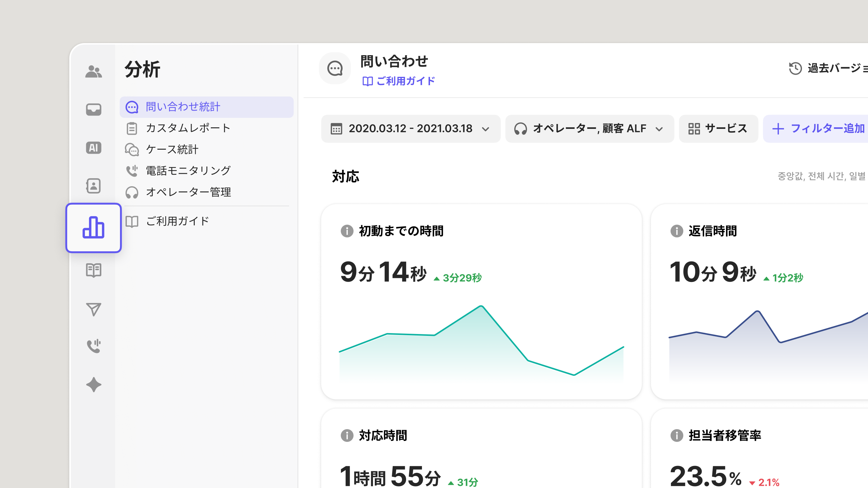Viewport: 868px width, 488px height.
Task: Open the AI section icon
Action: [x=93, y=147]
